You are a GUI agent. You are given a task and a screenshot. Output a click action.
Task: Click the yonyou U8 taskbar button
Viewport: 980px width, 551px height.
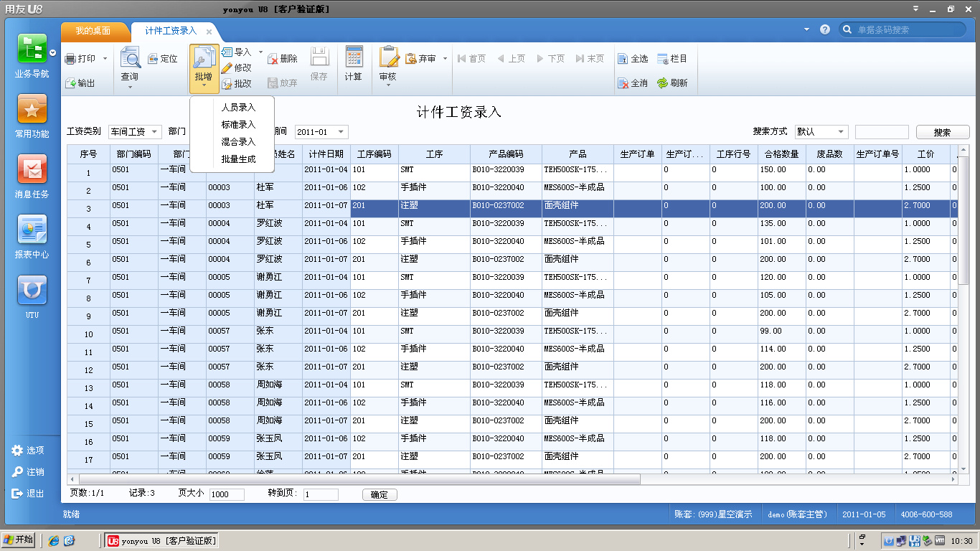(x=161, y=541)
